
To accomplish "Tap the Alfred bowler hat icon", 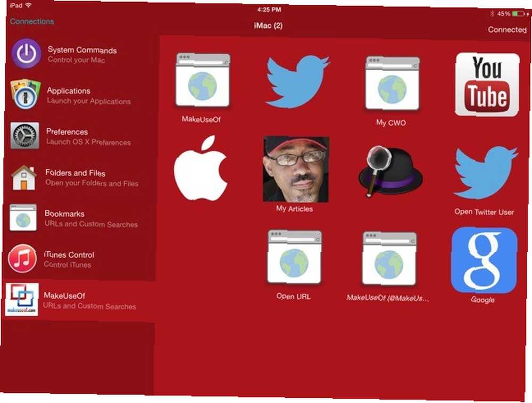I will [x=390, y=171].
